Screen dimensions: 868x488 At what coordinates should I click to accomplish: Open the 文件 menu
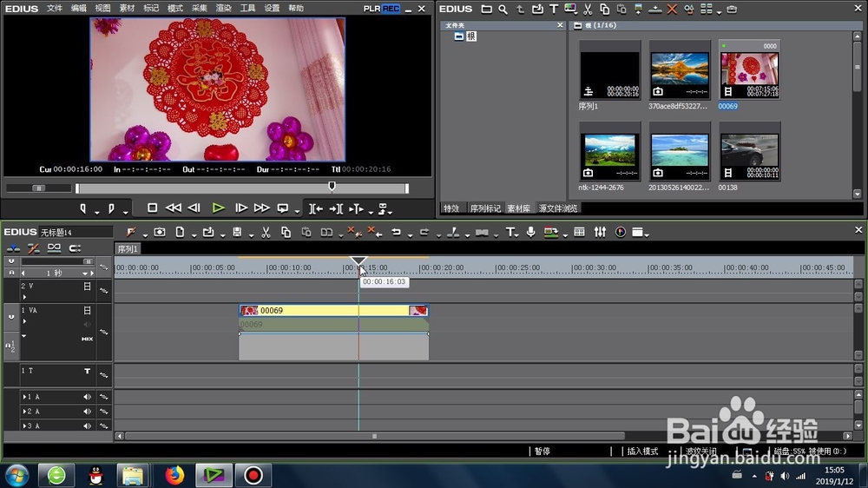click(54, 9)
